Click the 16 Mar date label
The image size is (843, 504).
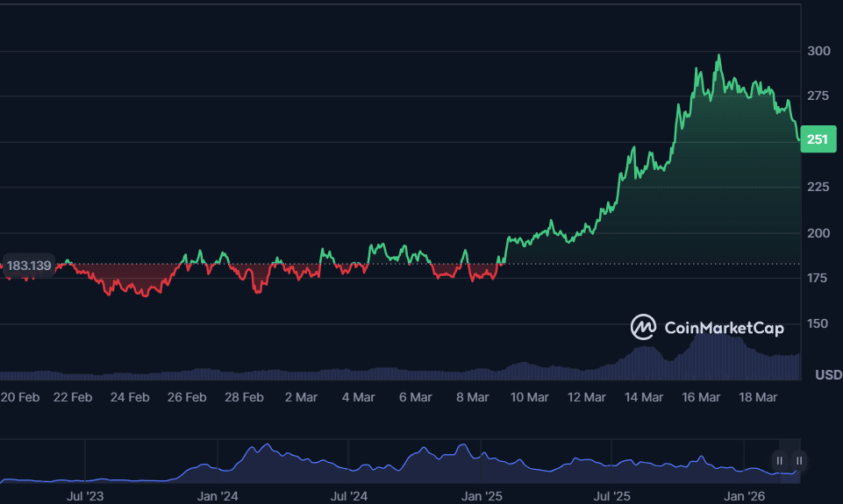(x=701, y=397)
